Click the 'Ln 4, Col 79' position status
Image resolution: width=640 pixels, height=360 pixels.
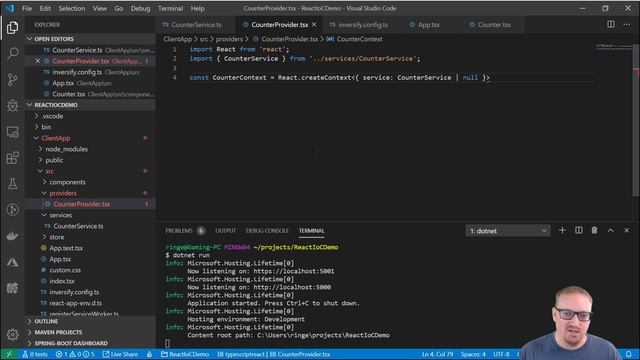click(438, 354)
